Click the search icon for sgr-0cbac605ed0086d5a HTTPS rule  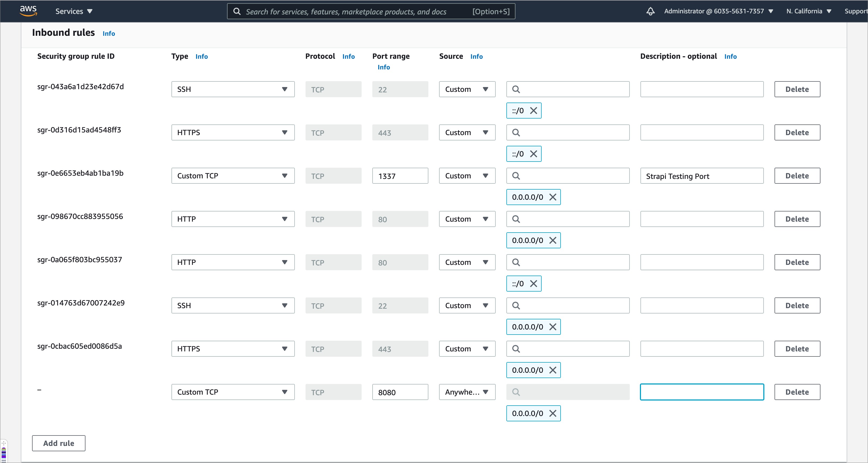tap(515, 348)
